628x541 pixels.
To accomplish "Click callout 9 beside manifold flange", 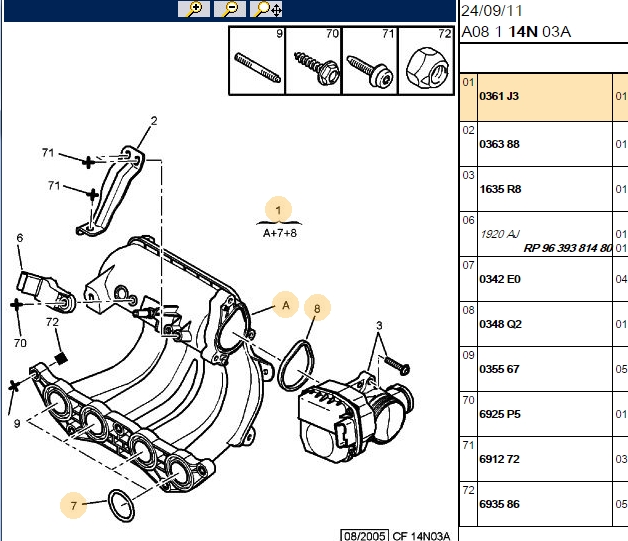I will pyautogui.click(x=16, y=423).
